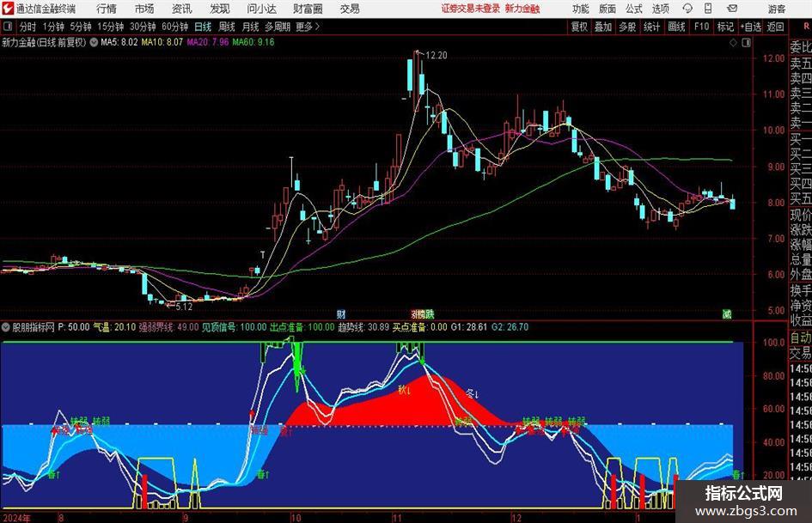Open the mail envelope icon
The height and width of the screenshot is (523, 812).
(x=732, y=9)
